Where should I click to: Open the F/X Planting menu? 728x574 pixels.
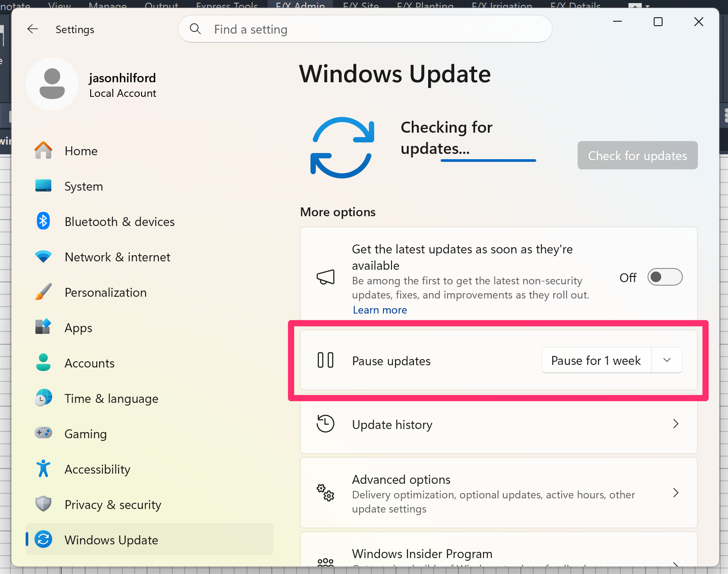tap(425, 6)
